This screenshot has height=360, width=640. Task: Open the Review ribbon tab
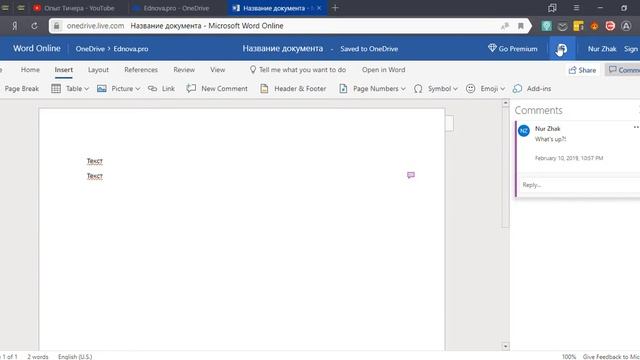tap(184, 70)
